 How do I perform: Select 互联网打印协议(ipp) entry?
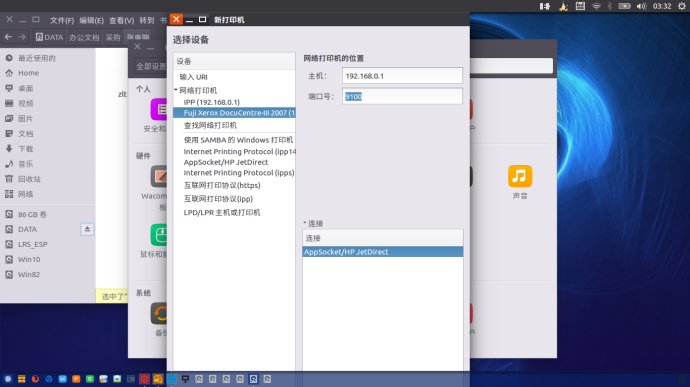pos(218,199)
